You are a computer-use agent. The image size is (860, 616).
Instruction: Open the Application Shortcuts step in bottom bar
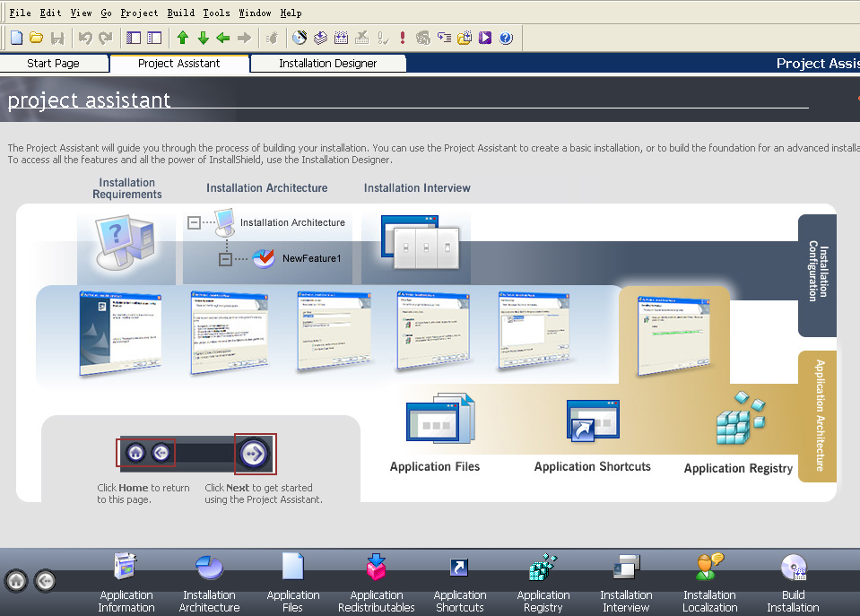click(x=460, y=583)
